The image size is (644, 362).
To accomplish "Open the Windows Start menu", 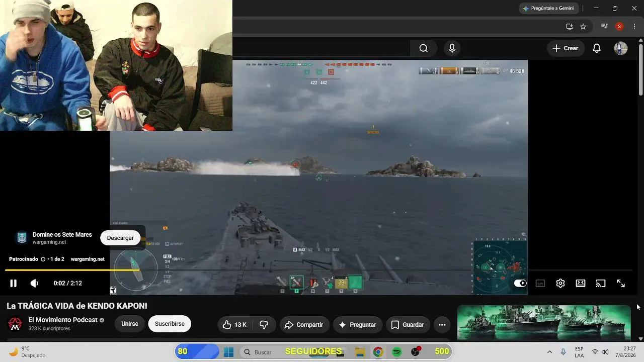I will tap(228, 352).
